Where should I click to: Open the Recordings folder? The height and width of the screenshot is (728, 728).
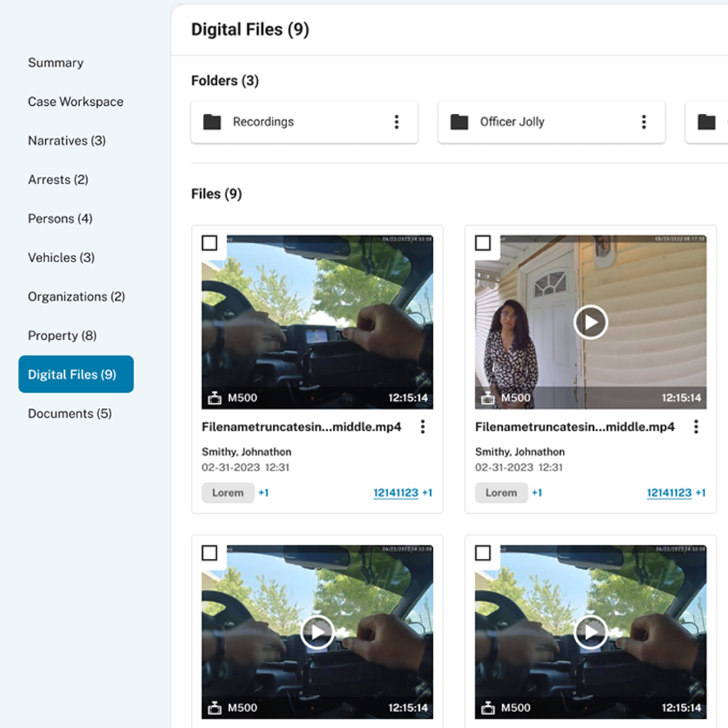click(x=305, y=122)
